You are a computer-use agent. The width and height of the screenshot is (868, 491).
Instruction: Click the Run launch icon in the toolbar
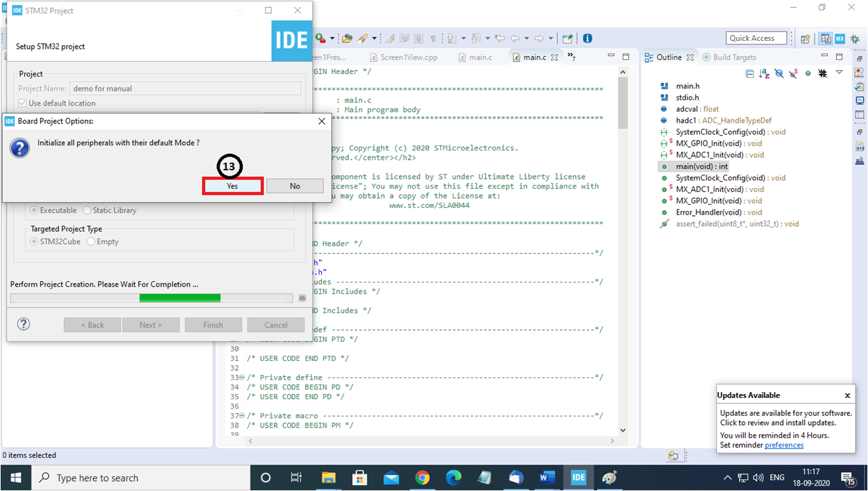click(x=321, y=38)
